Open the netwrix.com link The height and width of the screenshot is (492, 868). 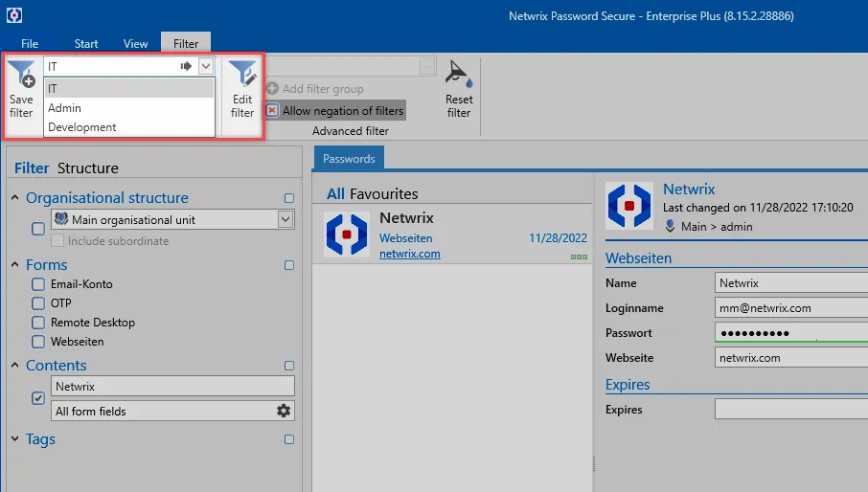(410, 254)
